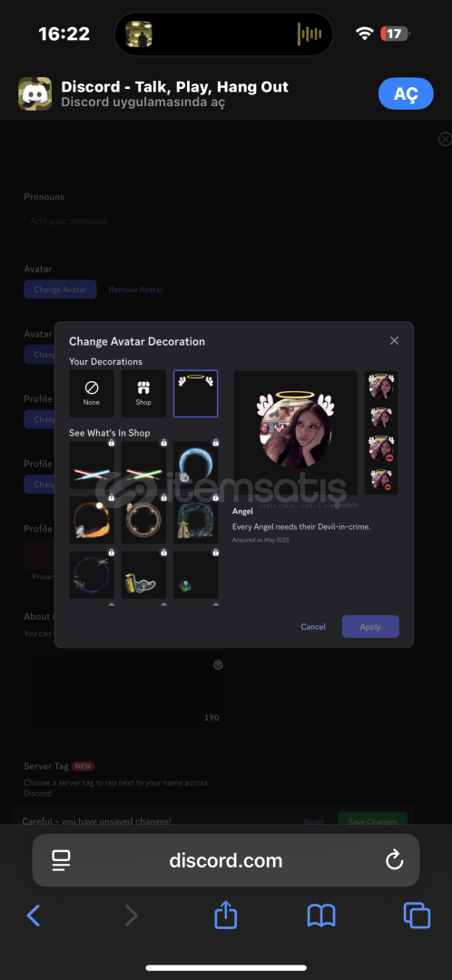Screen dimensions: 452x980
Task: Open Safari bookmarks icon
Action: [321, 916]
